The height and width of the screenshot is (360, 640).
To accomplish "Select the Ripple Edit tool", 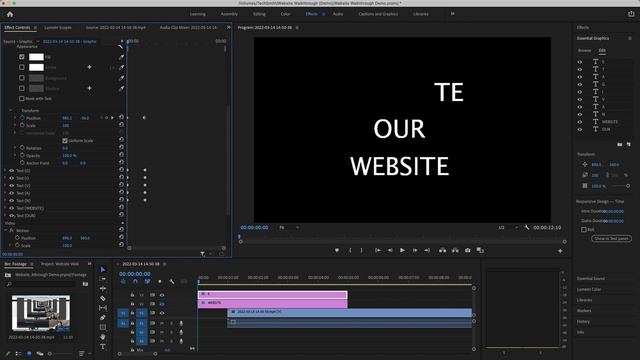I will pos(103,289).
